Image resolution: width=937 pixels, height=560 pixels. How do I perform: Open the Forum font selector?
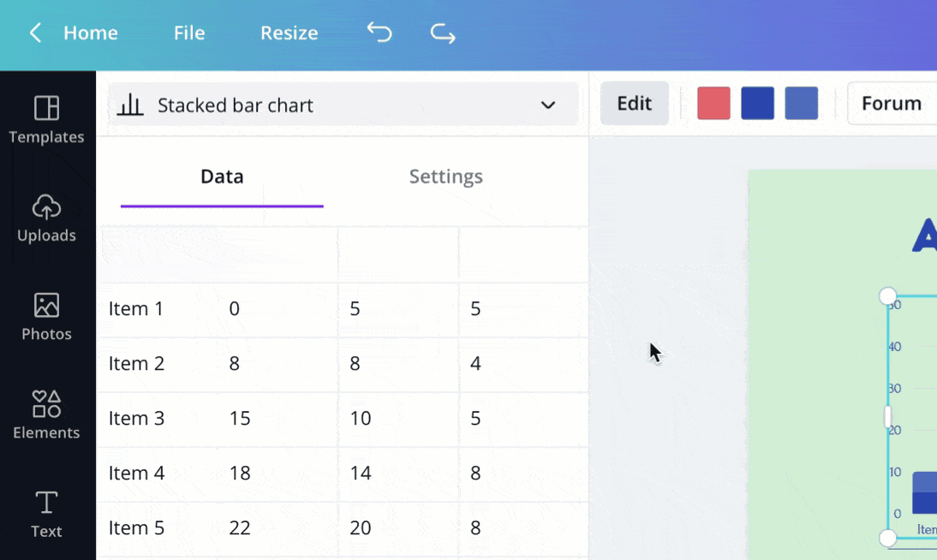coord(892,103)
